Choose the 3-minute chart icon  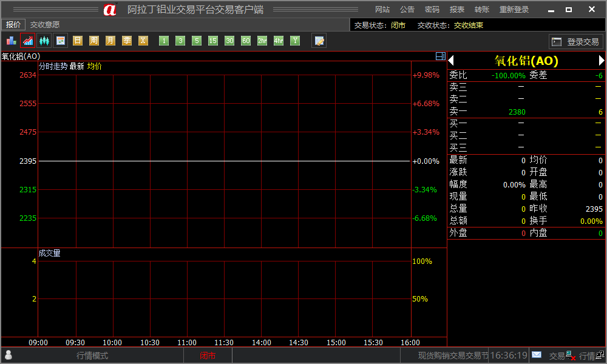180,41
